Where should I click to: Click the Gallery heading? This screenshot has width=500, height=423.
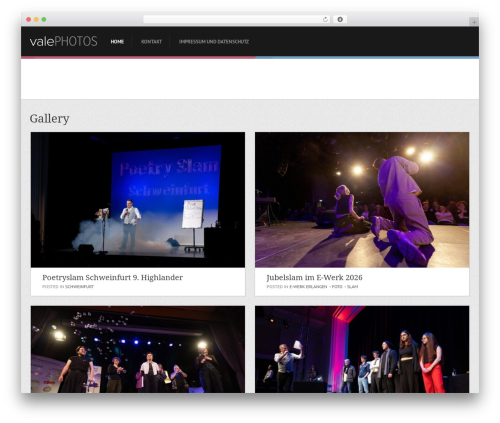[49, 119]
